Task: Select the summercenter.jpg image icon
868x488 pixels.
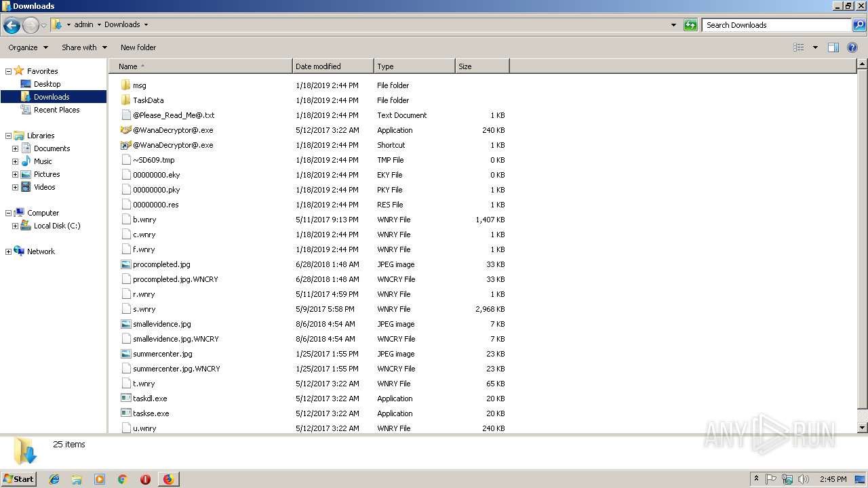Action: (x=125, y=354)
